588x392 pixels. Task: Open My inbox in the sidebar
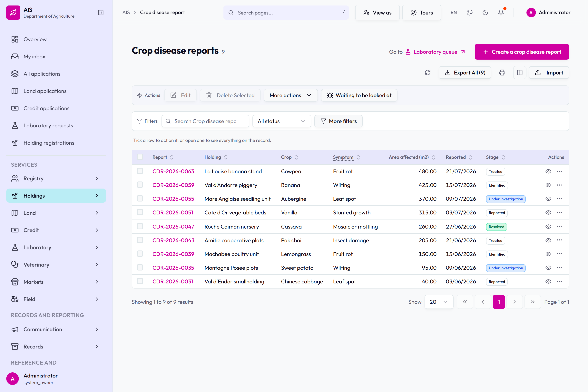[56, 56]
